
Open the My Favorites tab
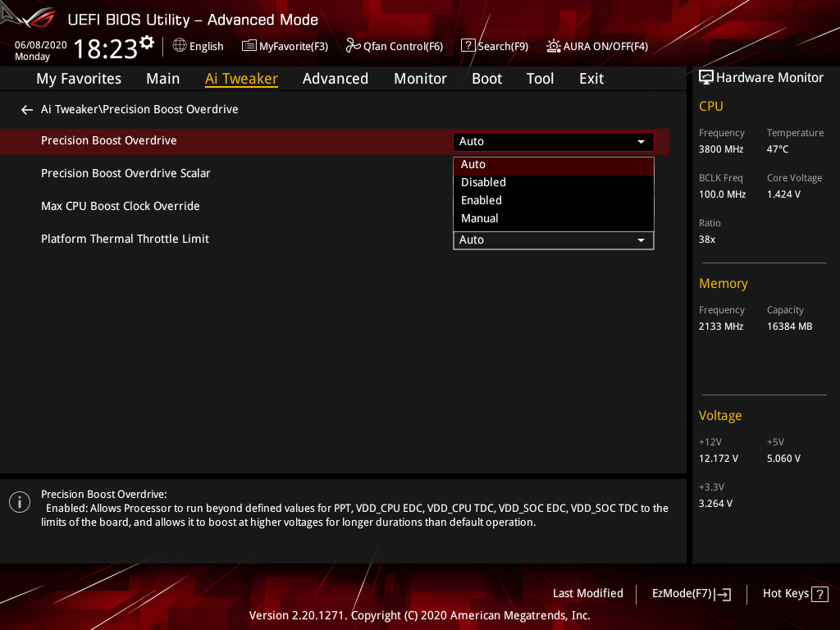coord(79,79)
